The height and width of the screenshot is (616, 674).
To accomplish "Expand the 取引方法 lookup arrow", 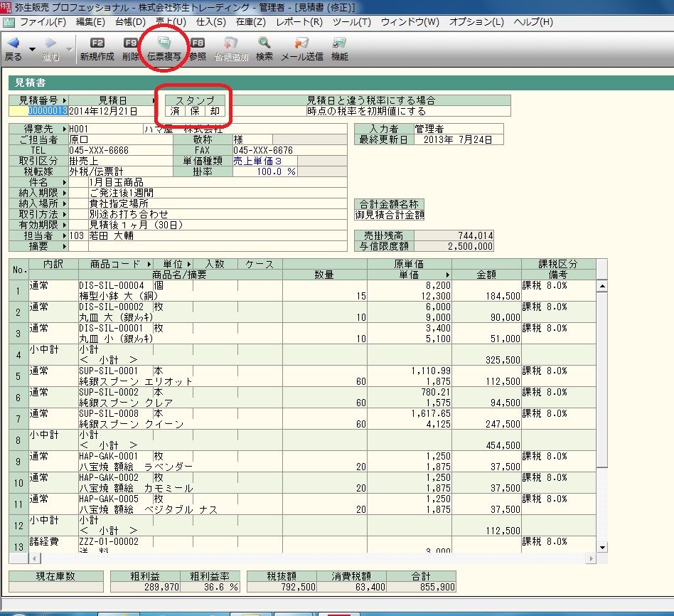I will pos(65,214).
